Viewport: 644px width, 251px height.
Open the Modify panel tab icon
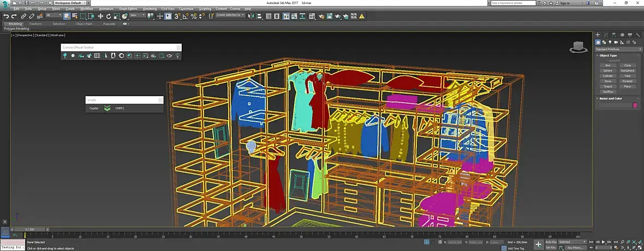pos(605,34)
